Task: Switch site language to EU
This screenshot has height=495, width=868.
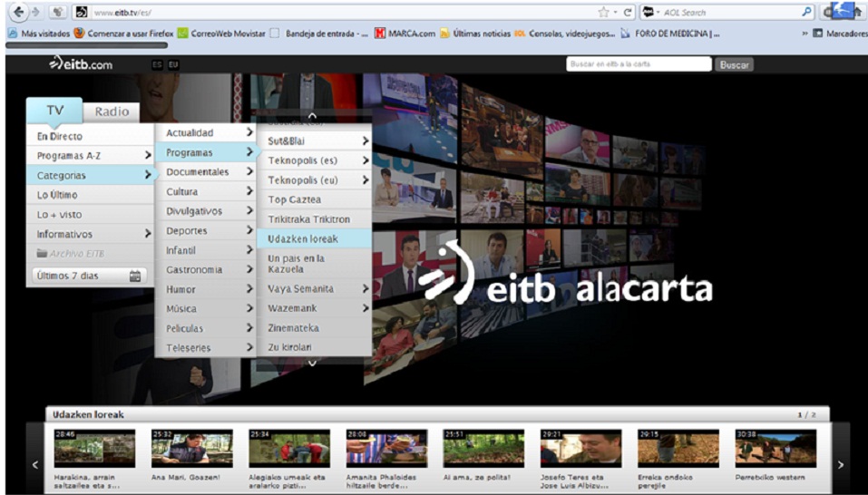Action: click(x=173, y=64)
